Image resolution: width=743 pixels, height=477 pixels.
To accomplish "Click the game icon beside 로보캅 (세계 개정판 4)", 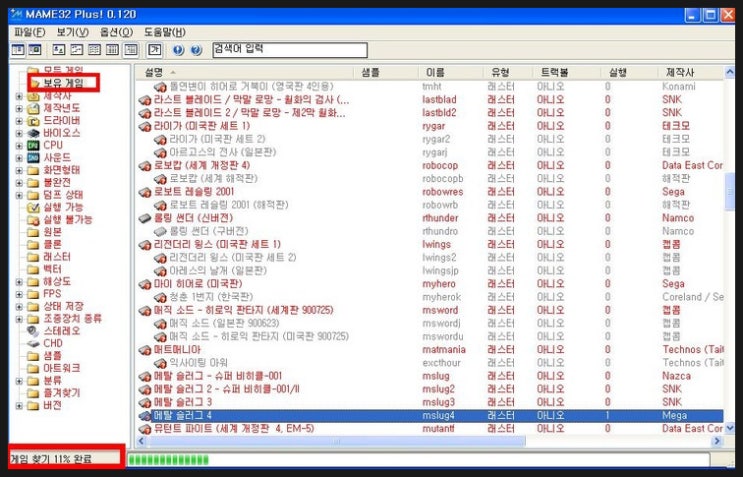I will tap(145, 166).
